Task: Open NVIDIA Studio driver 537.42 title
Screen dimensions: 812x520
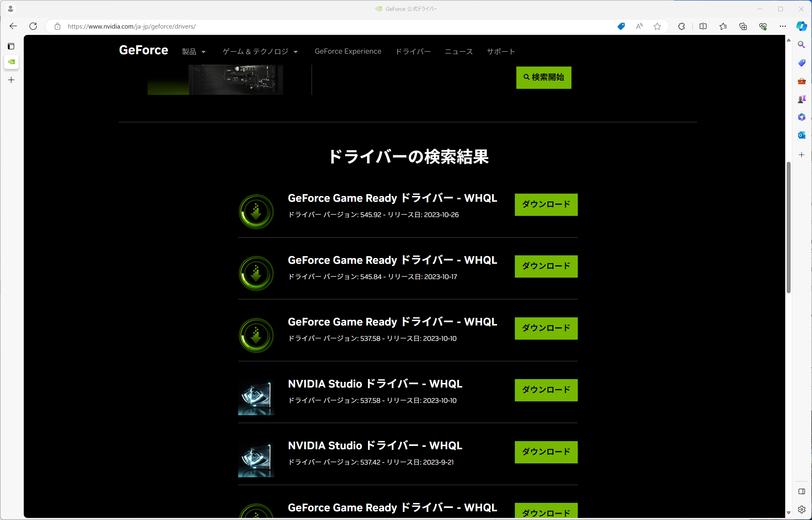Action: pos(375,445)
